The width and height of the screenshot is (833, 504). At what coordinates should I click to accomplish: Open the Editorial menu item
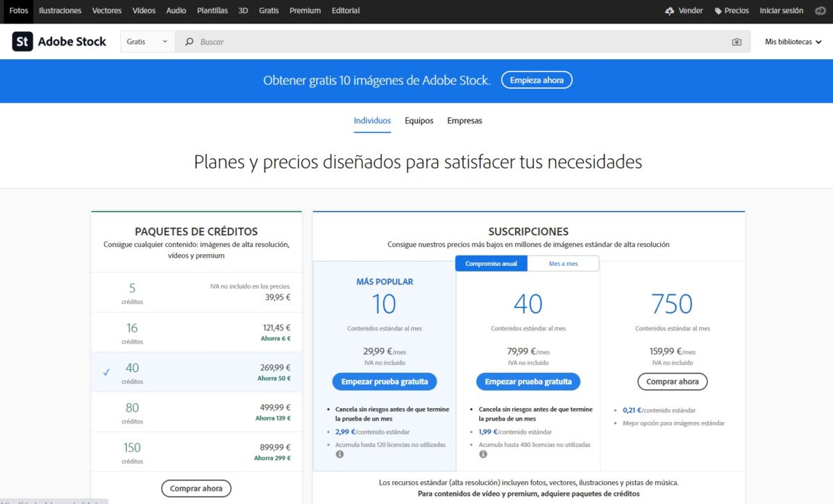pyautogui.click(x=346, y=10)
